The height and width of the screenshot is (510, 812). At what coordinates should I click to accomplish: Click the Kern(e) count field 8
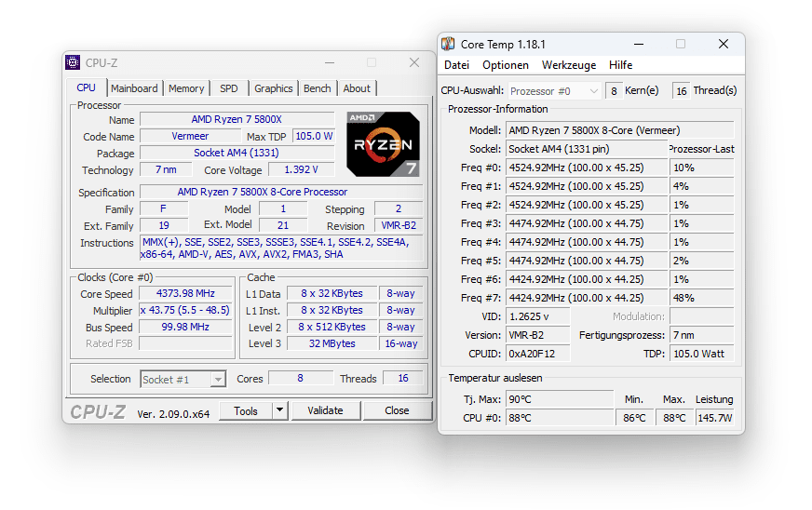tap(614, 91)
